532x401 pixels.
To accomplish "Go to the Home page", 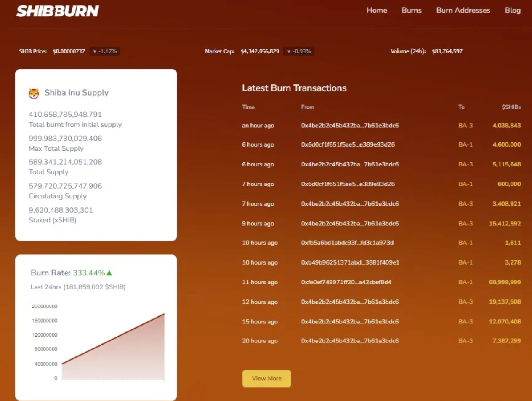I will [377, 10].
